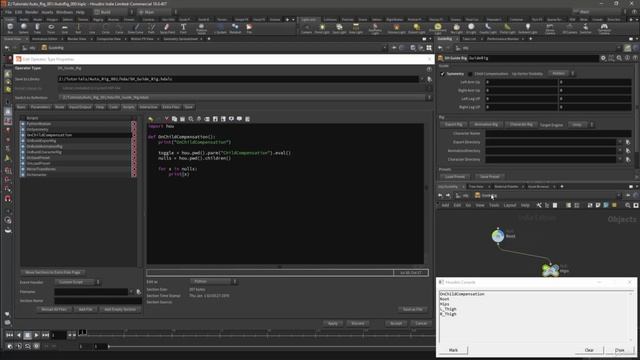The image size is (640, 360).
Task: Click the Save as File button
Action: click(413, 309)
